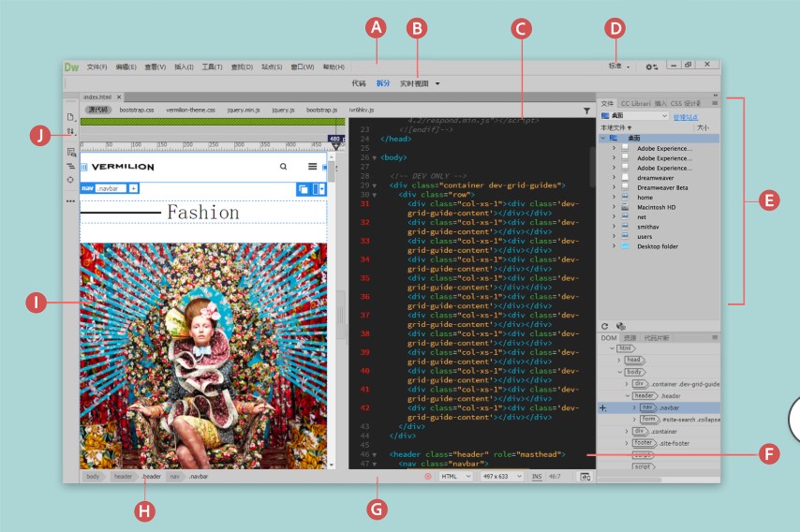Click the Open Documents icon in left toolbar
The width and height of the screenshot is (800, 532).
[x=70, y=117]
